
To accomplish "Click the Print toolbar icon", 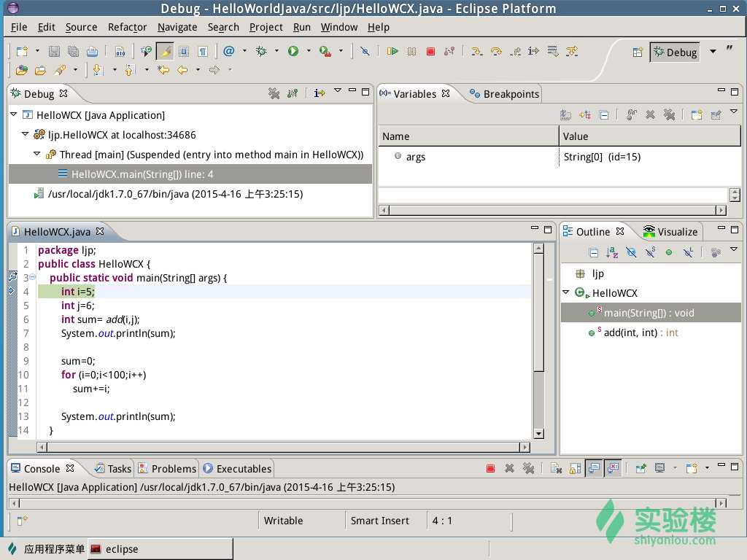I will (x=92, y=52).
